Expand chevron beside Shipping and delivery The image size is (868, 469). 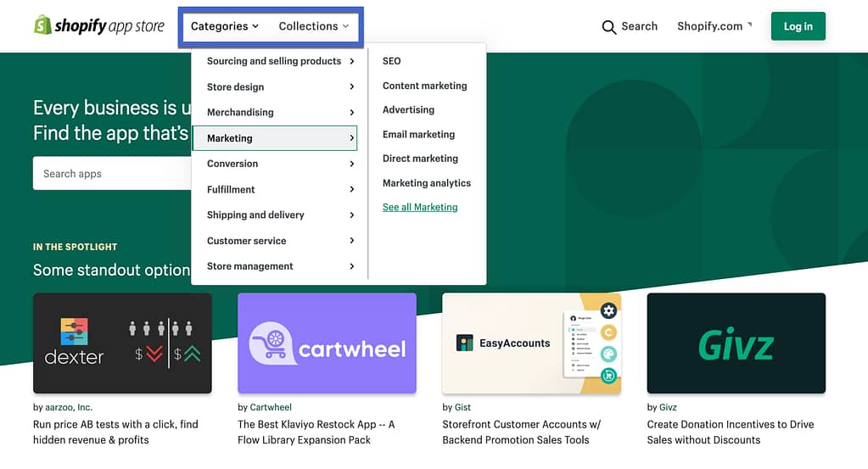click(x=351, y=215)
